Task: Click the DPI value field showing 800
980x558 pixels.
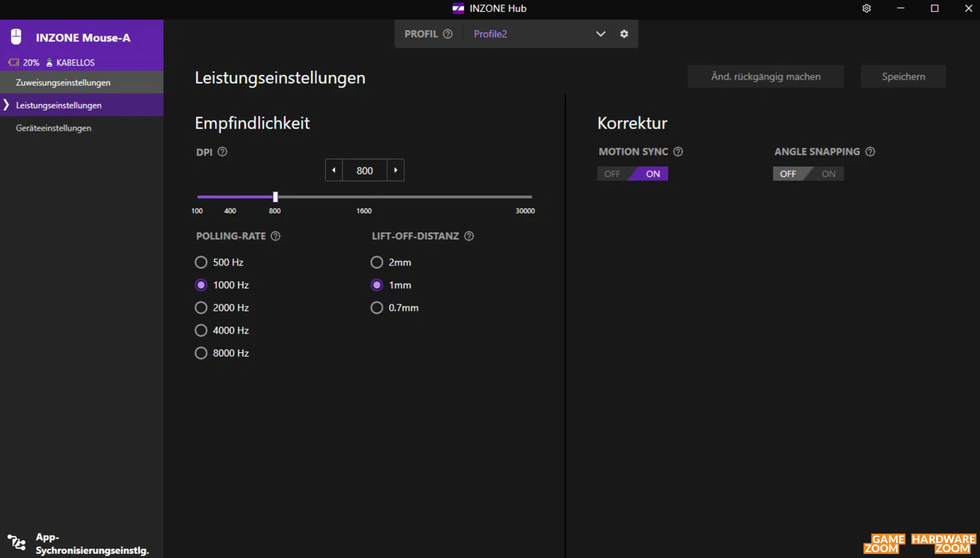Action: pyautogui.click(x=365, y=170)
